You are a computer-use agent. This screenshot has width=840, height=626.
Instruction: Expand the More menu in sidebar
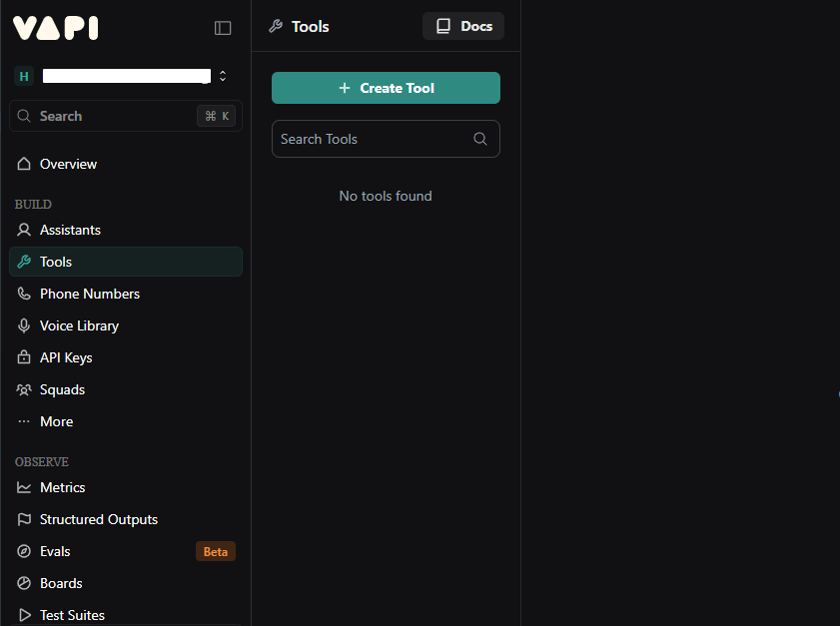56,421
